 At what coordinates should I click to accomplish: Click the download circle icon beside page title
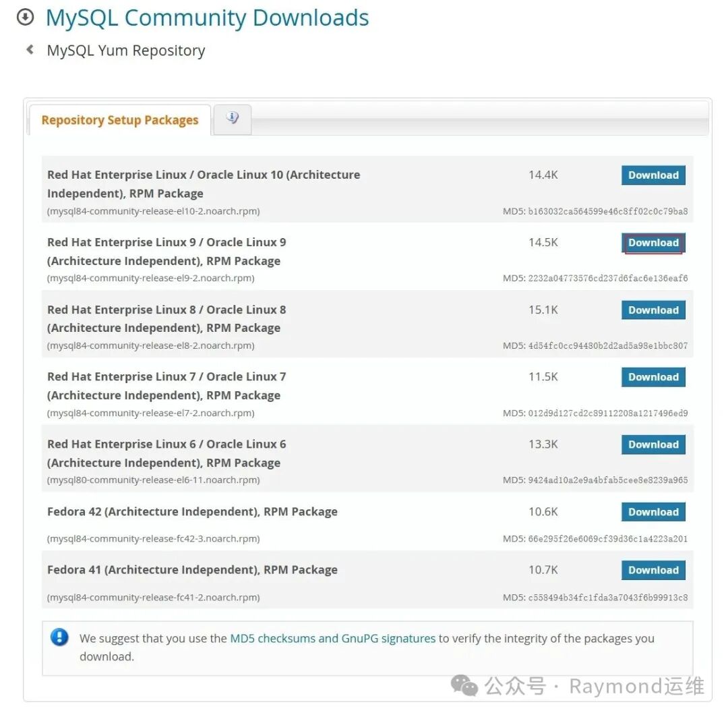[25, 17]
